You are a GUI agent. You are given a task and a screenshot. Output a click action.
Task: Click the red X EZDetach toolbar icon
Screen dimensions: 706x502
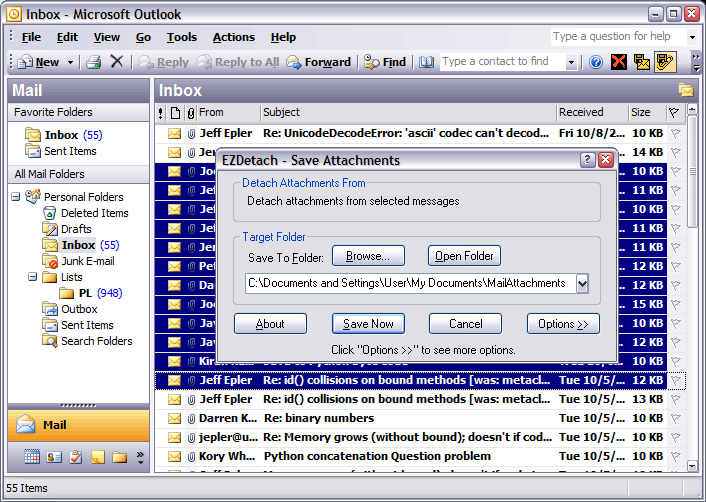619,62
